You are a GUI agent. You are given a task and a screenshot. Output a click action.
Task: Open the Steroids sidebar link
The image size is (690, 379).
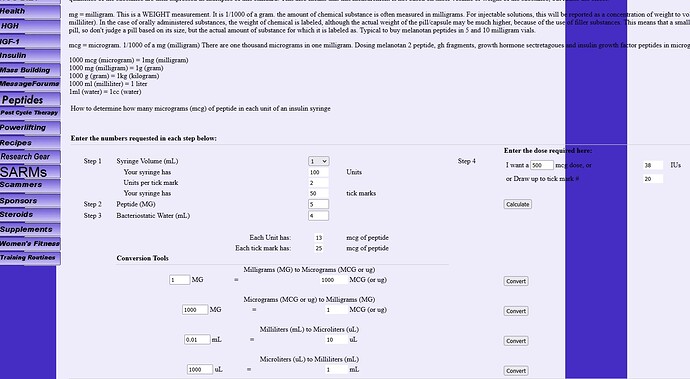coord(30,214)
